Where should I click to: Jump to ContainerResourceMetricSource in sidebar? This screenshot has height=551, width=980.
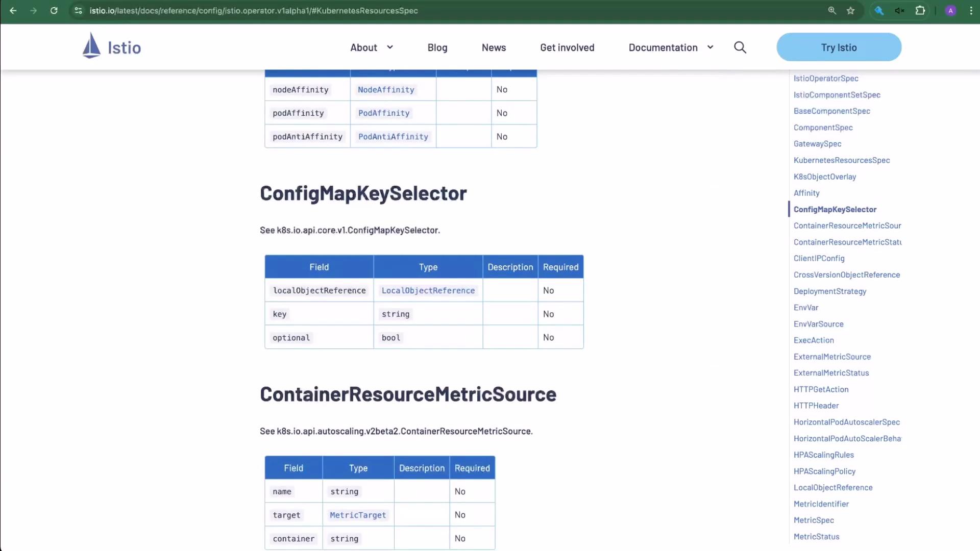(x=847, y=226)
